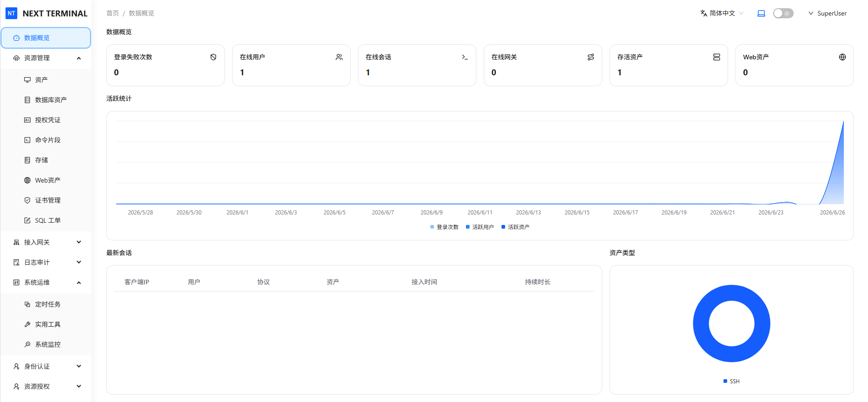Click the database icon beside 数据库资产

pyautogui.click(x=27, y=100)
